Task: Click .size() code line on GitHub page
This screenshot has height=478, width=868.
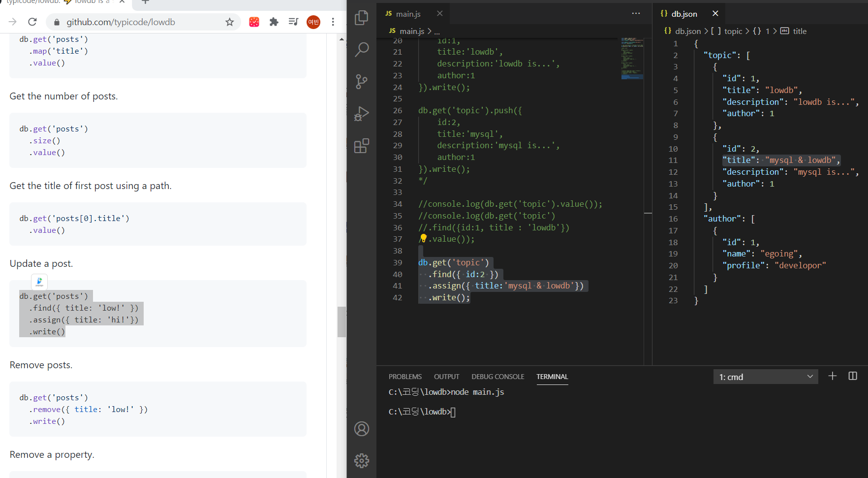Action: coord(44,140)
